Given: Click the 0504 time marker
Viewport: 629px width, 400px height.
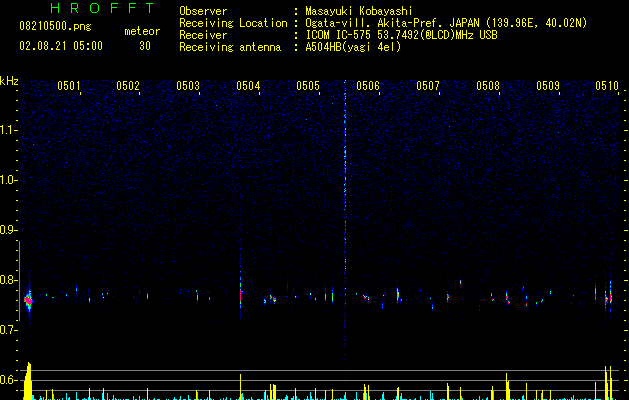Looking at the screenshot, I should pos(248,86).
